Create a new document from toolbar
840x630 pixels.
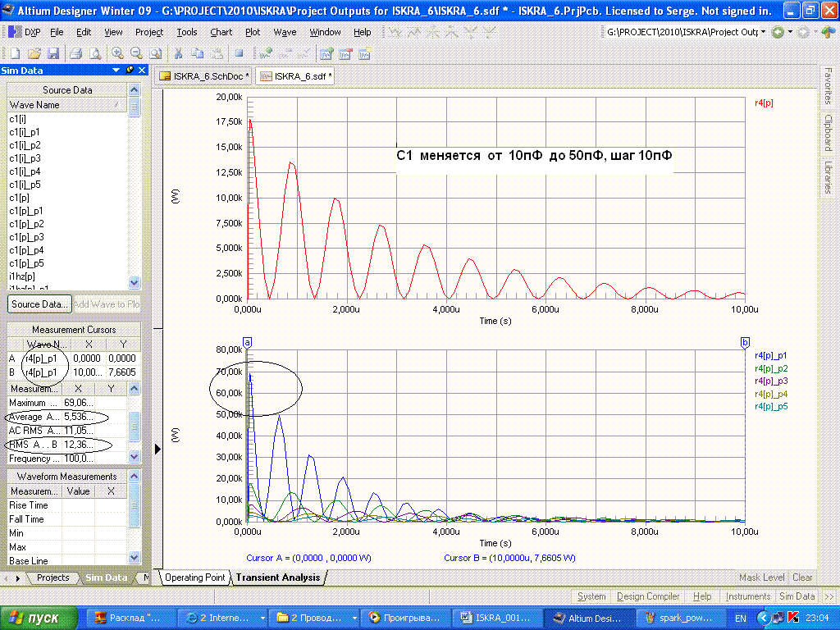(x=15, y=53)
